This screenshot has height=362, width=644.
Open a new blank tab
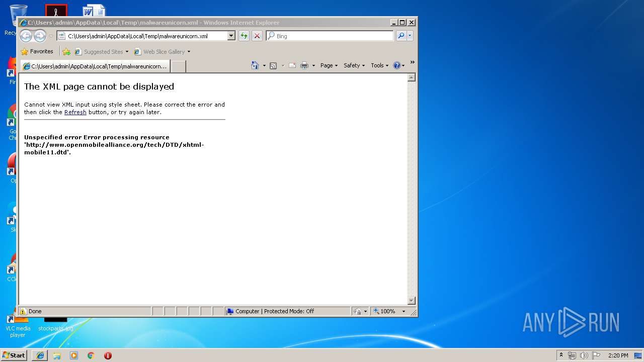tap(179, 66)
